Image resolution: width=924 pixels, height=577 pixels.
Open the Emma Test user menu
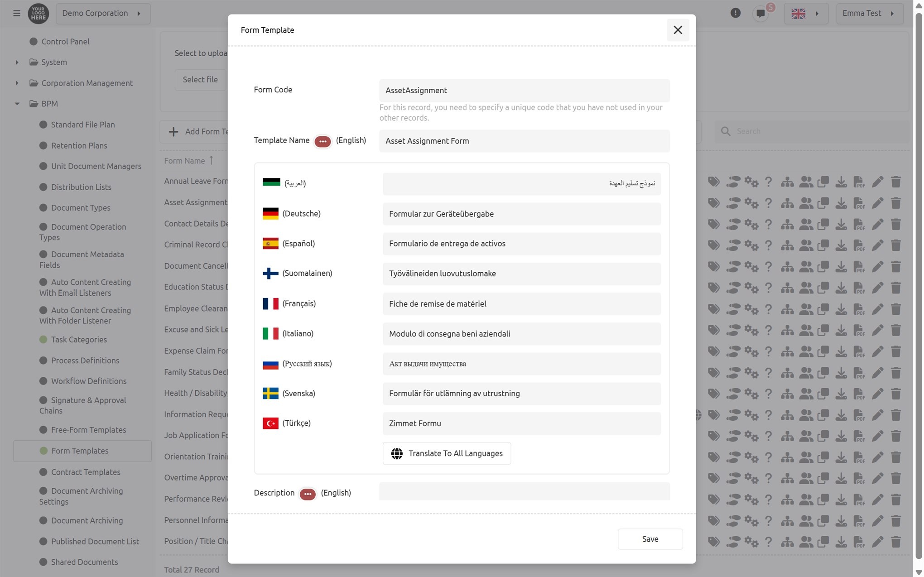pyautogui.click(x=869, y=14)
